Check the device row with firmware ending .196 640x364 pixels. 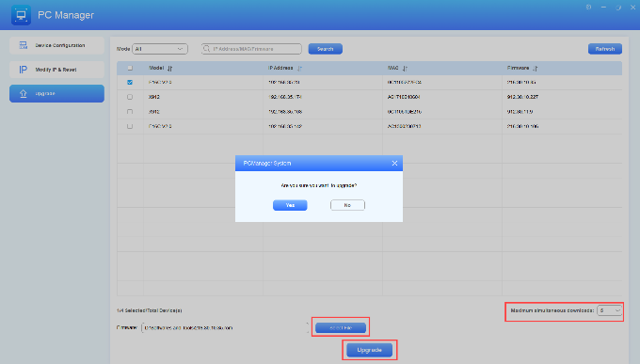click(x=130, y=126)
